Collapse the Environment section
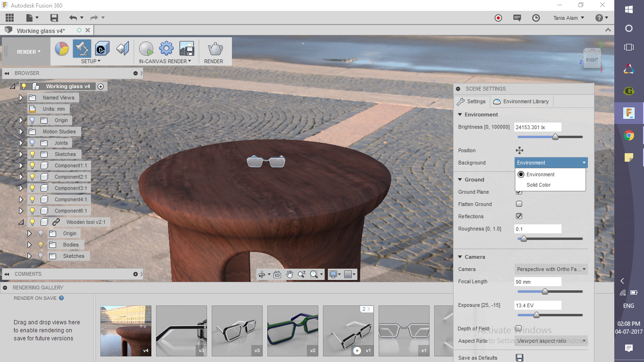644x362 pixels. (x=460, y=115)
